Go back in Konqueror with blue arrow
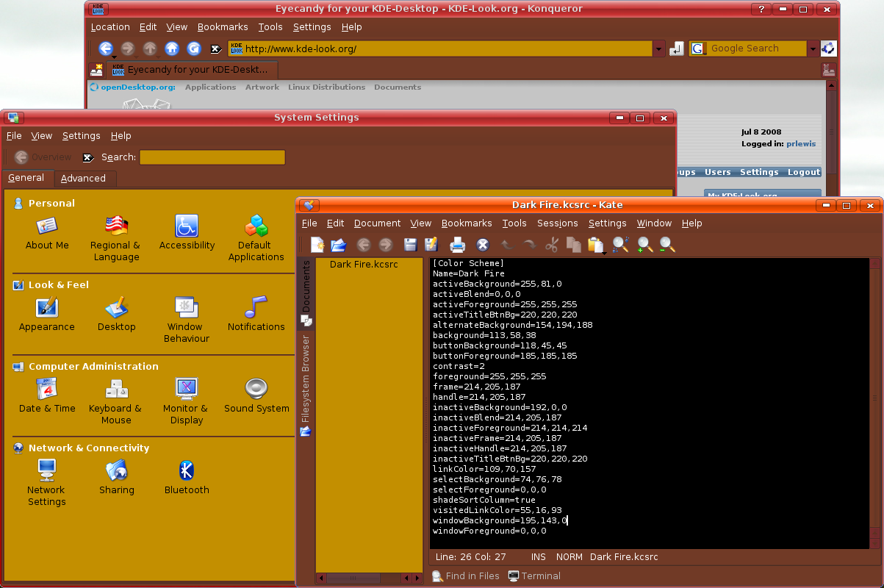The width and height of the screenshot is (884, 588). tap(106, 49)
